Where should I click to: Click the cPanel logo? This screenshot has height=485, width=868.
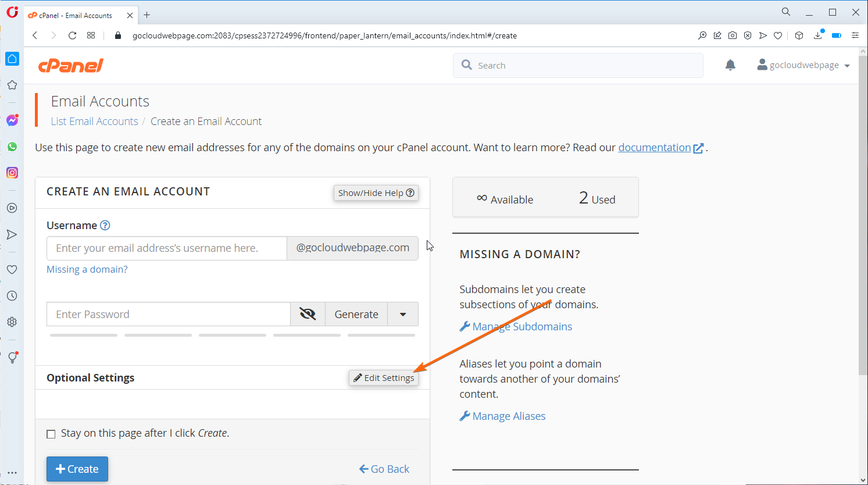71,66
